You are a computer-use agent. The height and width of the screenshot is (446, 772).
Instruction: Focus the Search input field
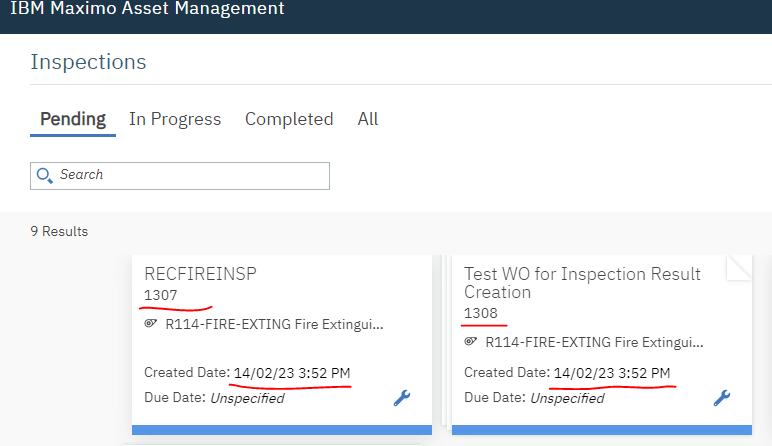[190, 175]
